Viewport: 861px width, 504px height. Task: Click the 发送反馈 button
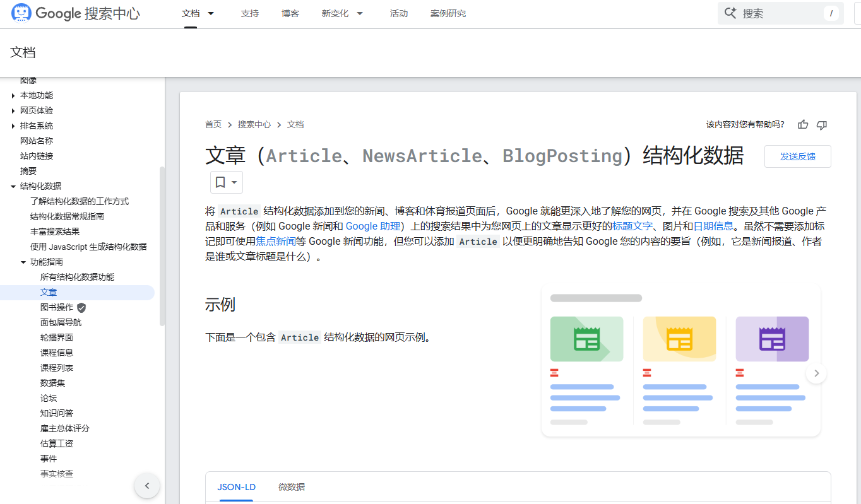tap(798, 156)
